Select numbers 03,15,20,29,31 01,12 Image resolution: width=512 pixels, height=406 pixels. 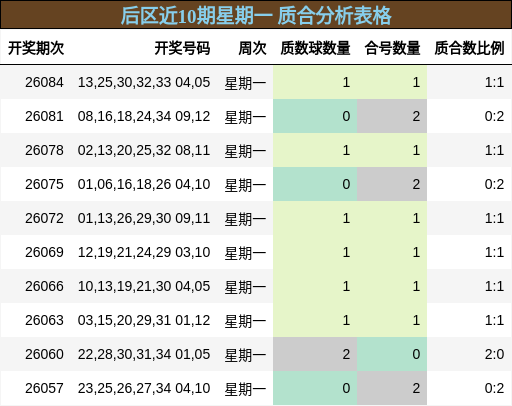click(144, 320)
